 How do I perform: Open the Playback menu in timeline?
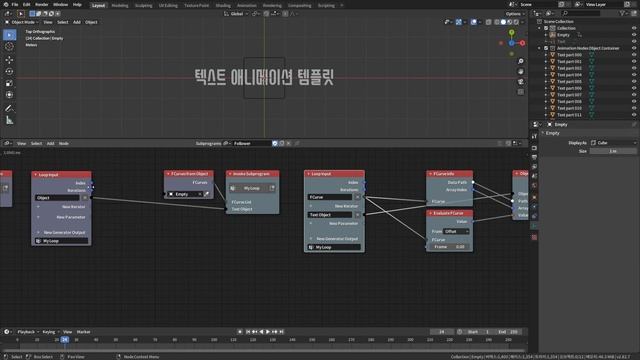click(x=28, y=332)
